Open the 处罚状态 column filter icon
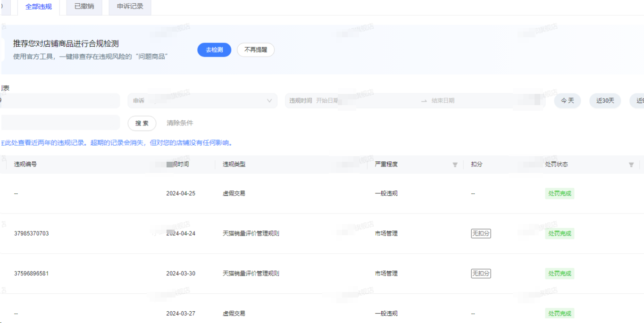This screenshot has width=644, height=323. coord(631,165)
